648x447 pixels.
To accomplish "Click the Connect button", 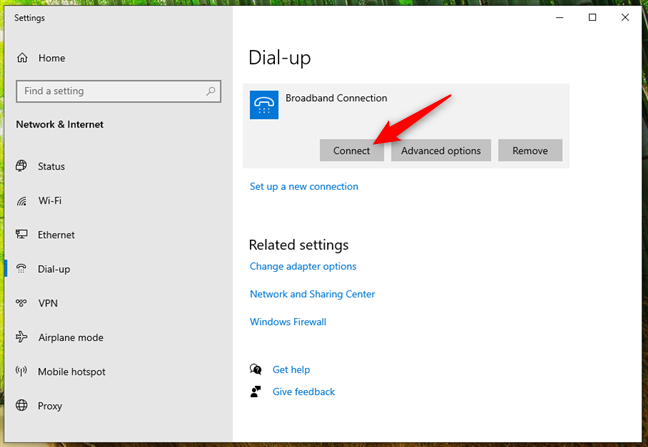I will point(352,150).
